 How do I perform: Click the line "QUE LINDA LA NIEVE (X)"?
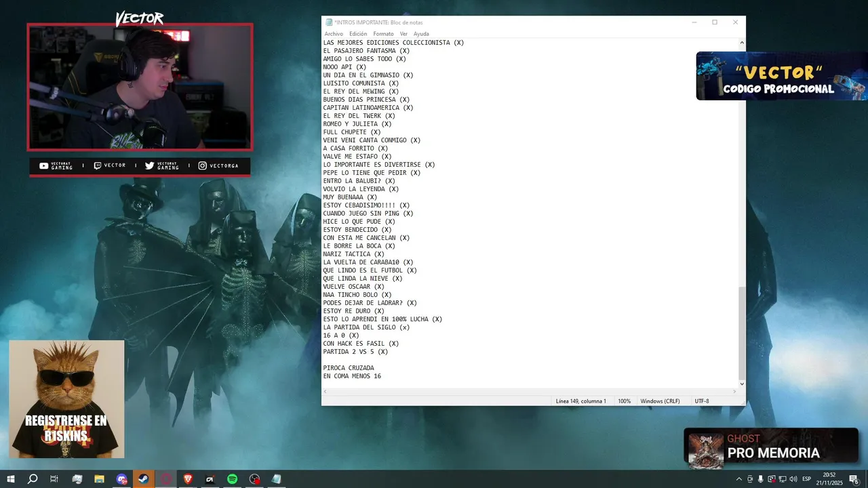363,279
